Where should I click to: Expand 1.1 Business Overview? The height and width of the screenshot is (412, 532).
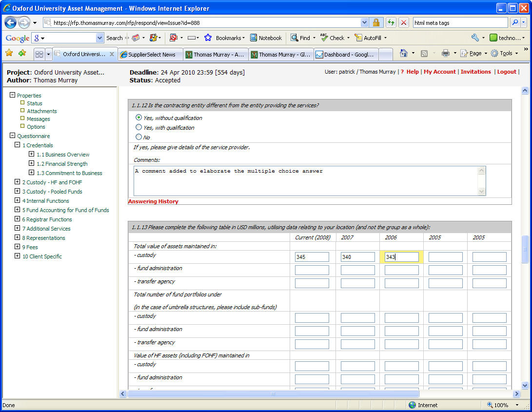(32, 154)
